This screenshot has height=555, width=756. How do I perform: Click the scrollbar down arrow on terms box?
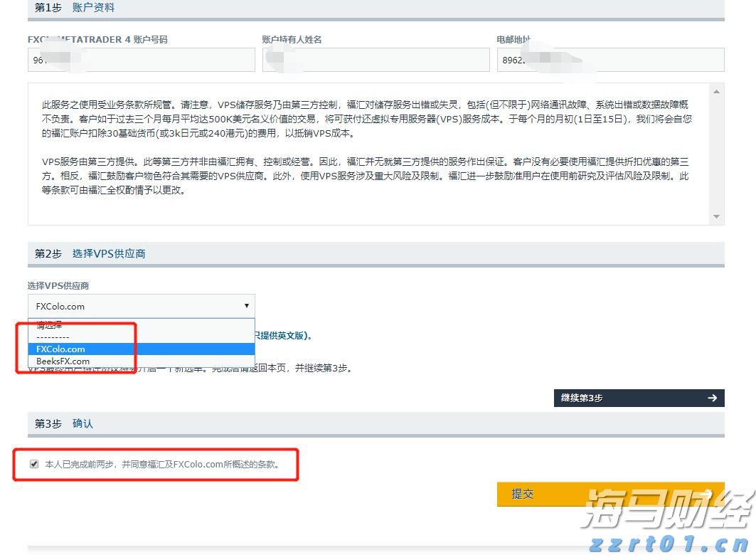click(717, 217)
